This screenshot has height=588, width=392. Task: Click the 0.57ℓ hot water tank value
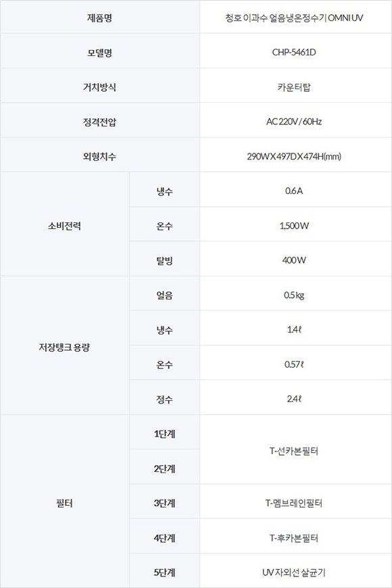(294, 364)
